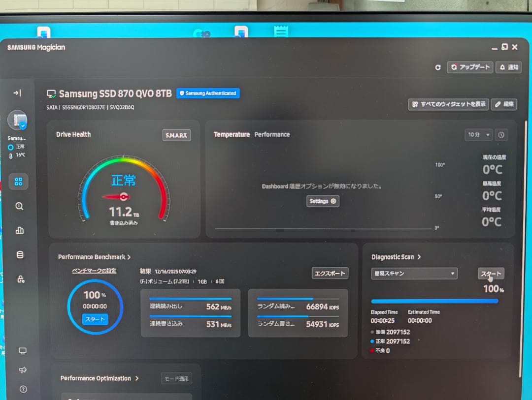
Task: Click the refresh icon near アップデート button
Action: click(437, 67)
